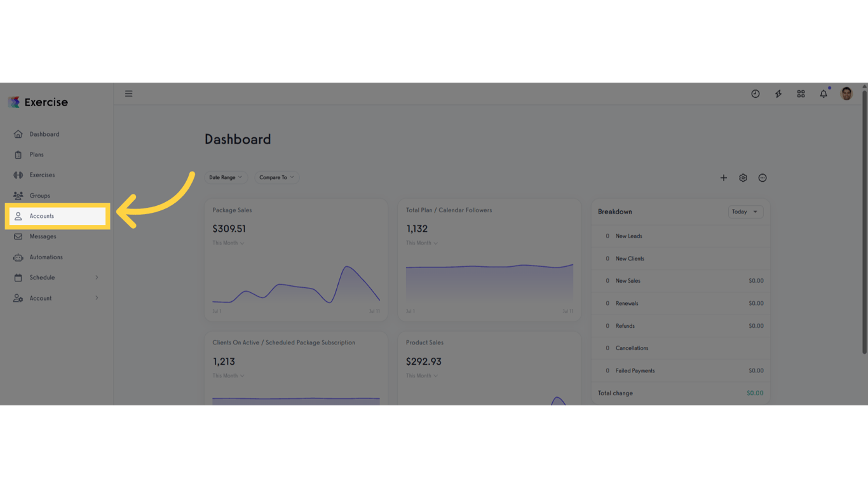Open the Compare To dropdown
The width and height of the screenshot is (868, 488).
(x=276, y=177)
